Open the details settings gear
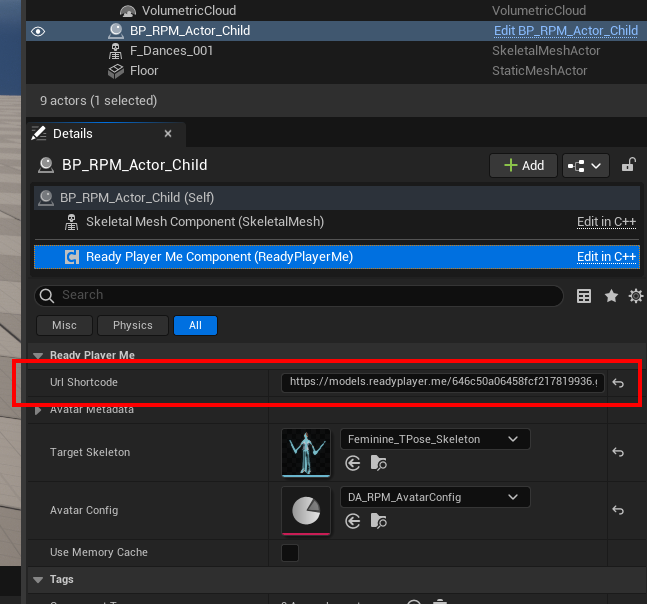647x604 pixels. coord(635,296)
